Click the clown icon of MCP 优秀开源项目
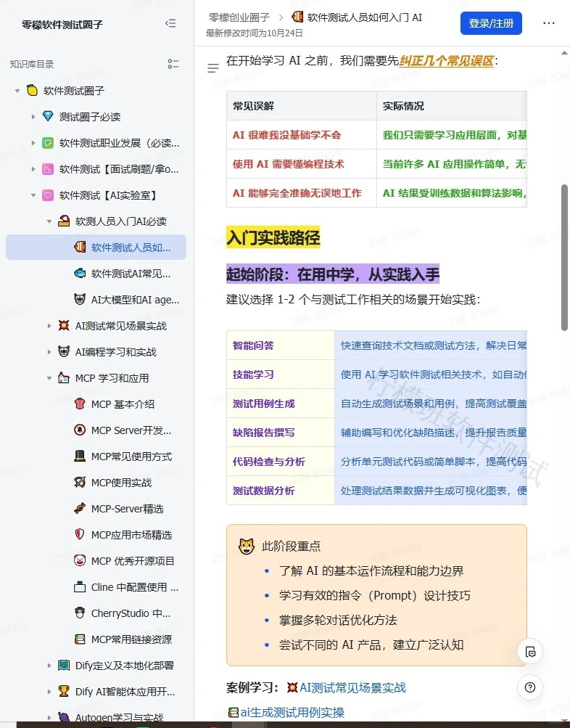The width and height of the screenshot is (570, 728). tap(80, 560)
